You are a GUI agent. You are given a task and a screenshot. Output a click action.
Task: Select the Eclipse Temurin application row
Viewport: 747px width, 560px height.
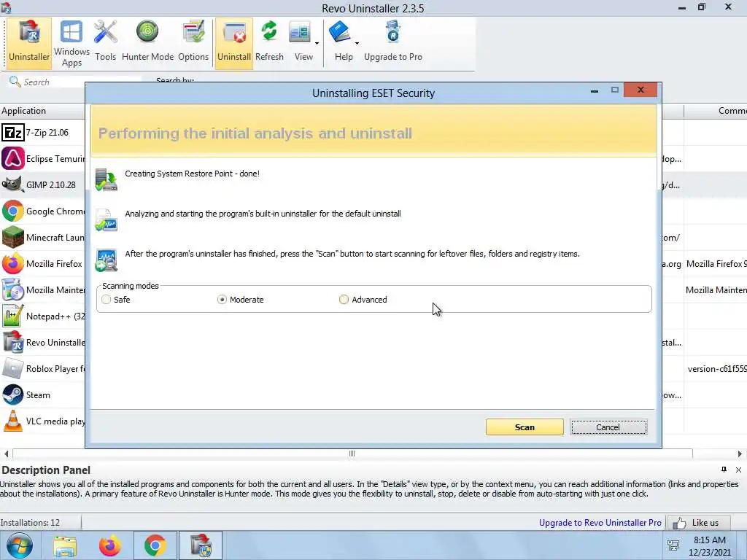[x=43, y=158]
